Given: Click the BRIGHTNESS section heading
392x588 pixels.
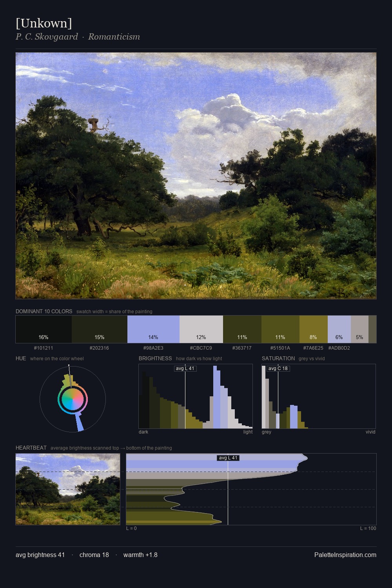Looking at the screenshot, I should coord(155,358).
